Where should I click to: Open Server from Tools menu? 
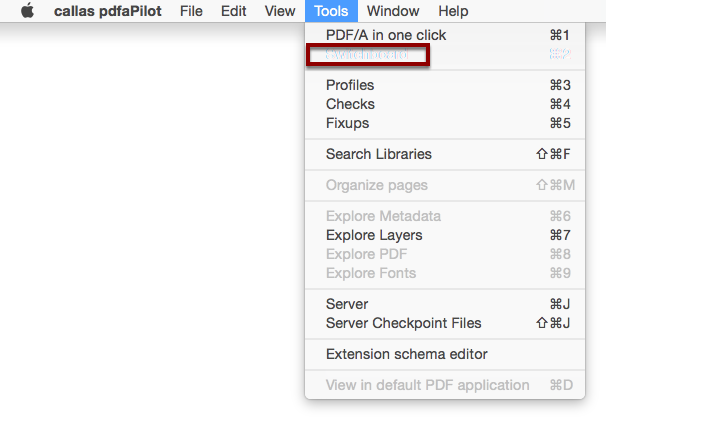click(x=445, y=304)
